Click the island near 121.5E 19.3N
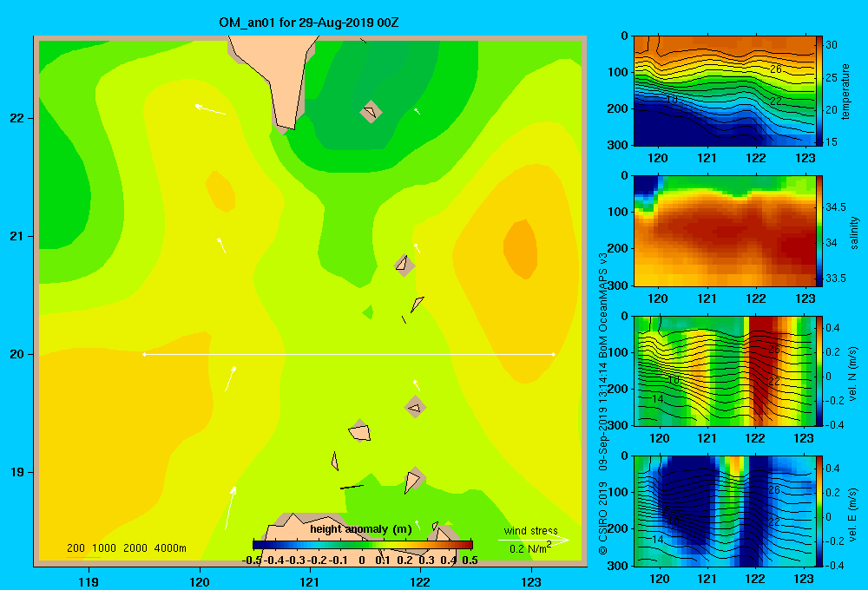This screenshot has width=868, height=590. [x=359, y=431]
